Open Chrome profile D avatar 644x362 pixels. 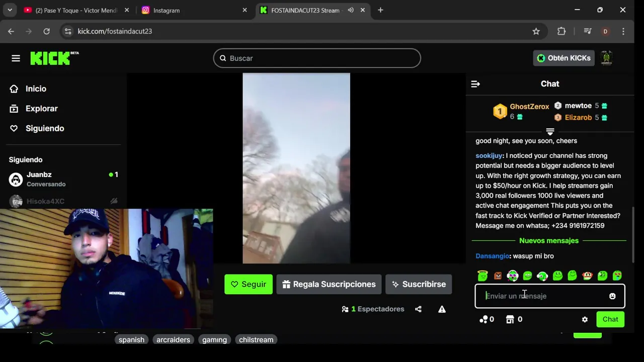coord(605,31)
